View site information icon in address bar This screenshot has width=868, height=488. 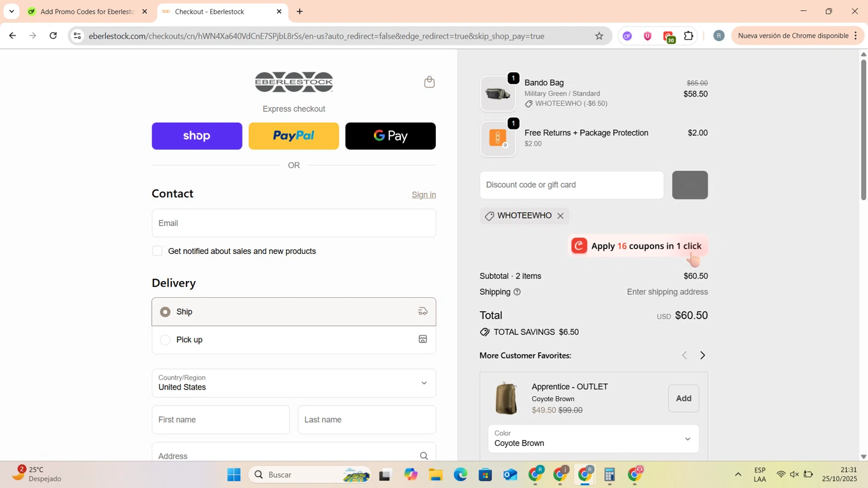[x=77, y=36]
